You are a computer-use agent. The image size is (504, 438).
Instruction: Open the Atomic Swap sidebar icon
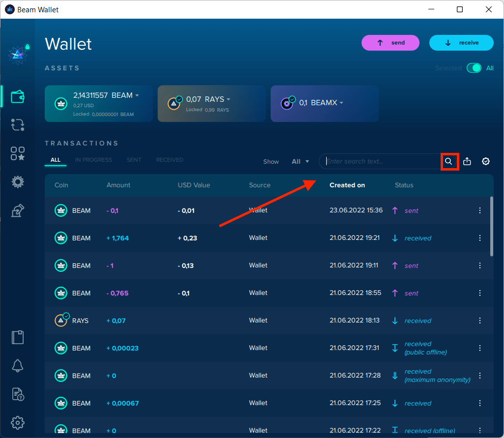pos(18,125)
